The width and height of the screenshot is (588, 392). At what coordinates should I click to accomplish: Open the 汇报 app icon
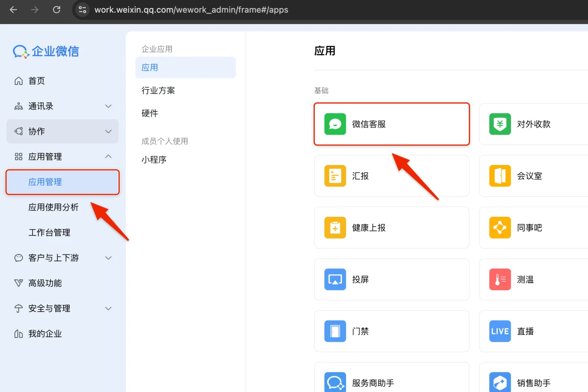click(x=335, y=176)
